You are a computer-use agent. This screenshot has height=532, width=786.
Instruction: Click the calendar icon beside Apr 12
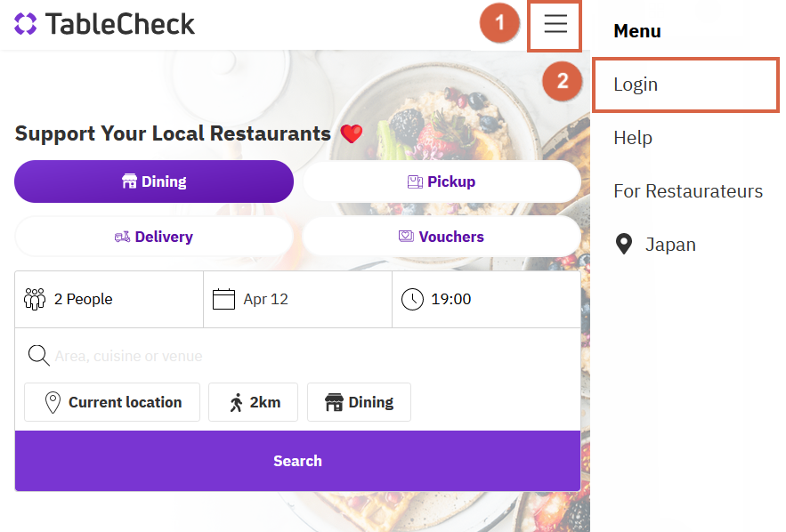(223, 299)
